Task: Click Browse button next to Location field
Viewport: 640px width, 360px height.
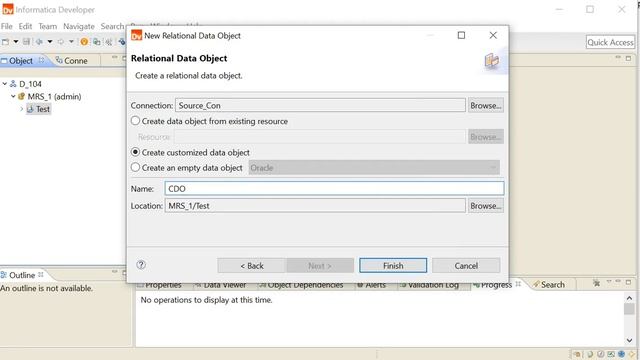Action: tap(486, 206)
